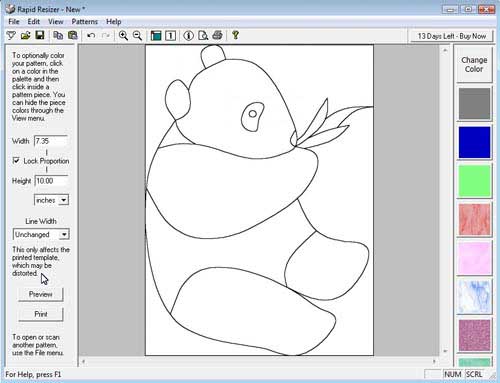Image resolution: width=500 pixels, height=383 pixels.
Task: Minimize the Rapid Resizer window
Action: 450,9
